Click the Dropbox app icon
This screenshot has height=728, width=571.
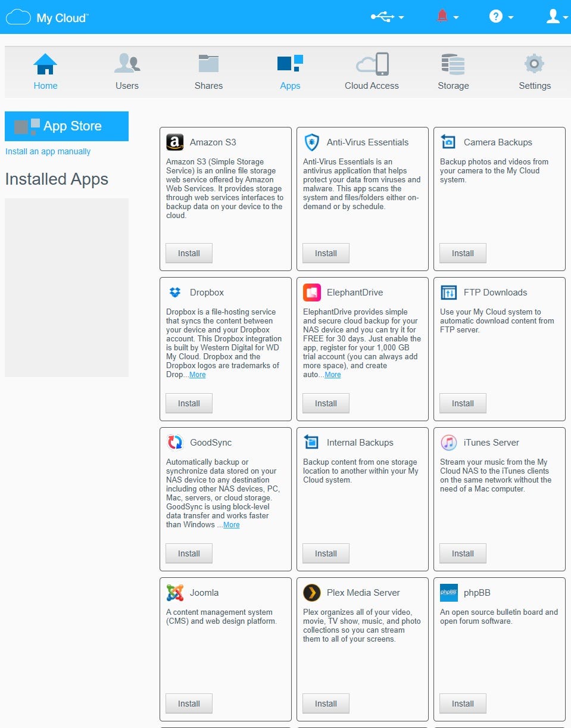tap(174, 293)
